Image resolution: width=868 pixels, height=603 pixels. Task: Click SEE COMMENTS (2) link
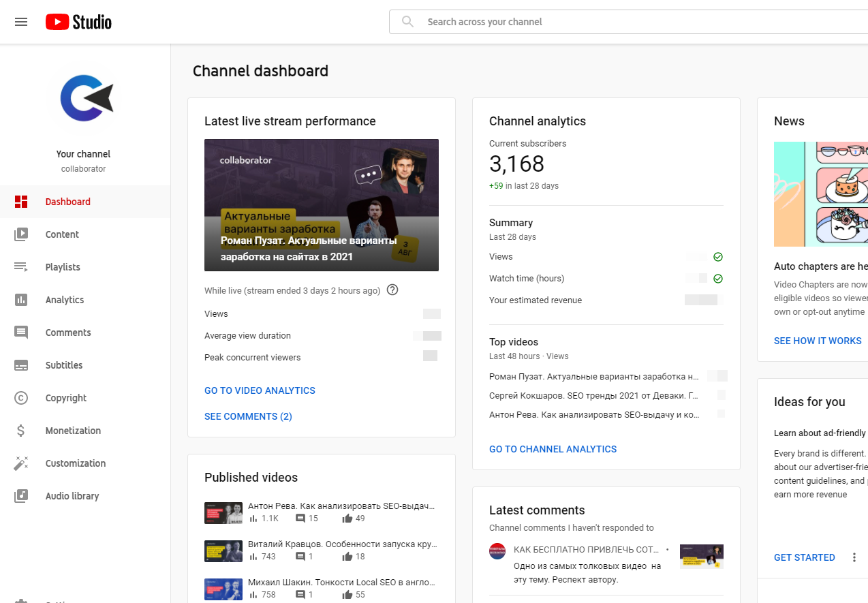(248, 416)
